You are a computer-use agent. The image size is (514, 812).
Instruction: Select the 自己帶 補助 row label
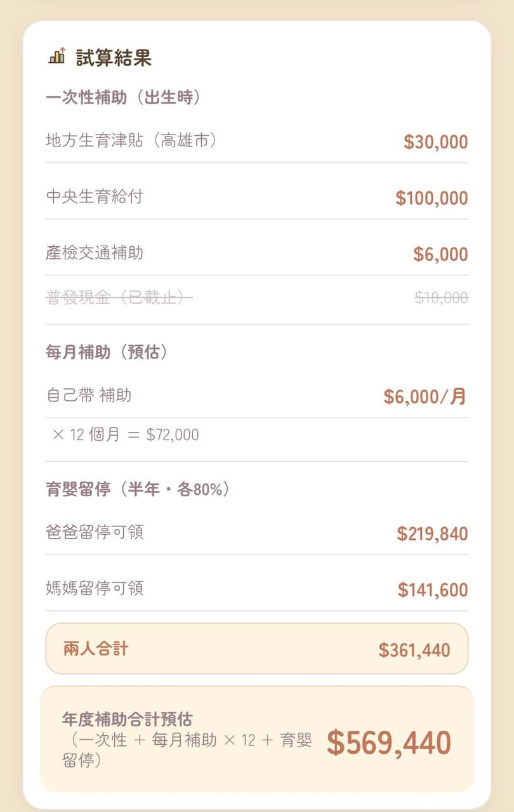pos(89,395)
